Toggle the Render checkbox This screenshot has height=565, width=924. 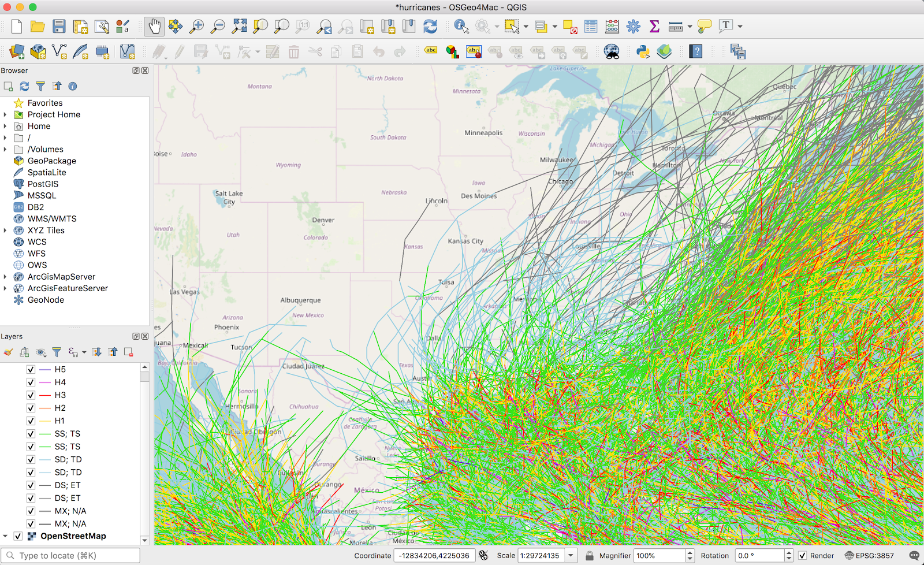(x=802, y=556)
